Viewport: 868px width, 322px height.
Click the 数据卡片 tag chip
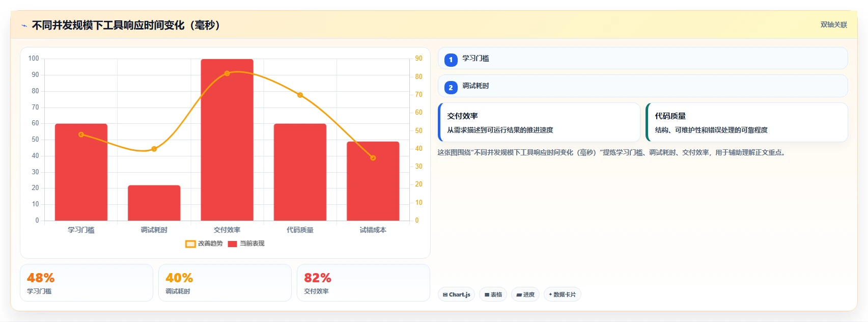[x=563, y=294]
